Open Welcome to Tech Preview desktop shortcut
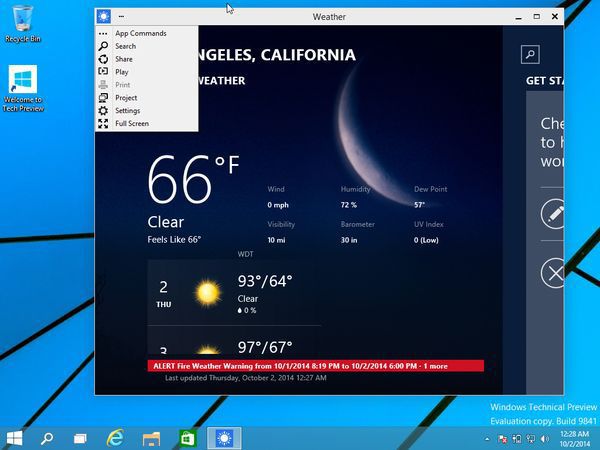600x450 pixels. [x=23, y=88]
